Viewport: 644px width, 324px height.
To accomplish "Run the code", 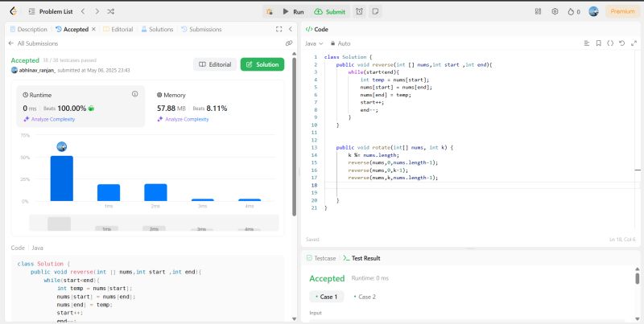I will coord(293,12).
